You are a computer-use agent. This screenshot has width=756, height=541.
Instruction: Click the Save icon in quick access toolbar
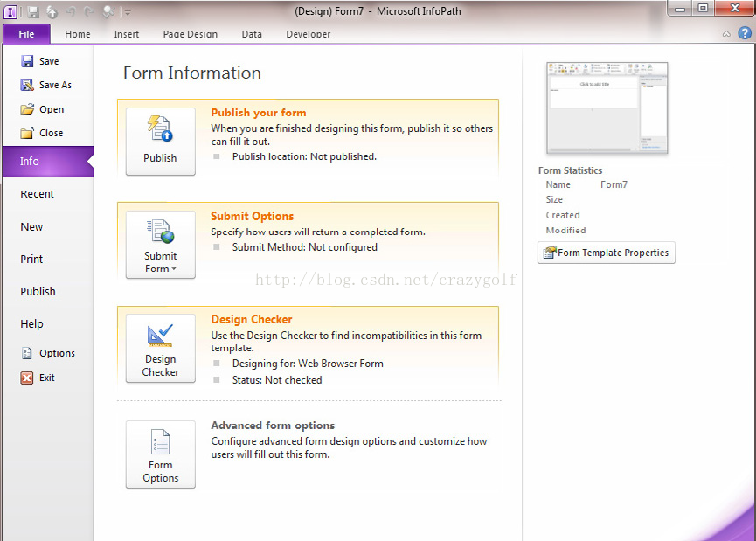[33, 11]
